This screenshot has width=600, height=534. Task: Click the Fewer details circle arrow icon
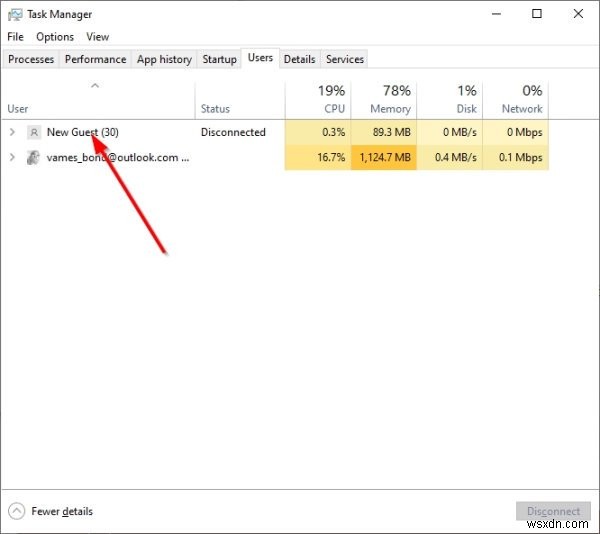[16, 511]
